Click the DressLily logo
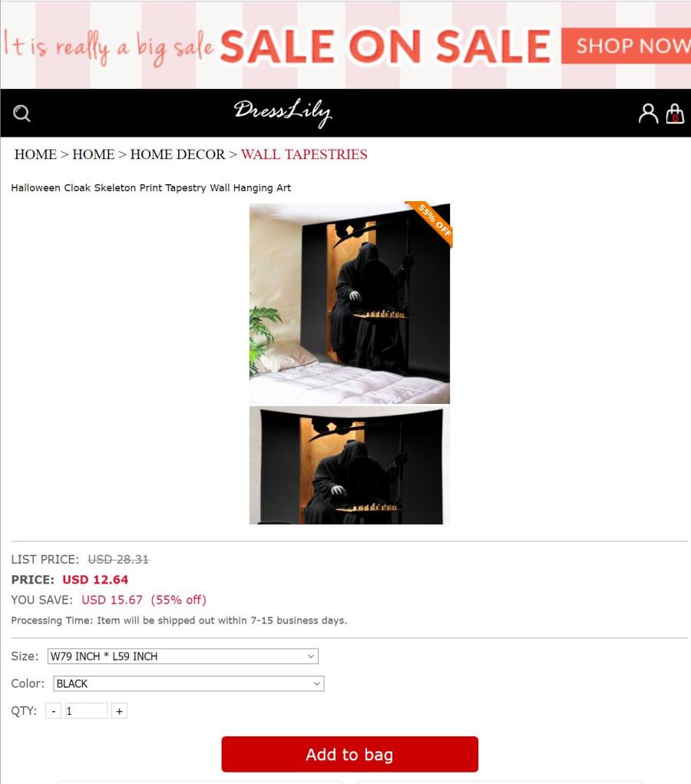691x784 pixels. [x=283, y=113]
